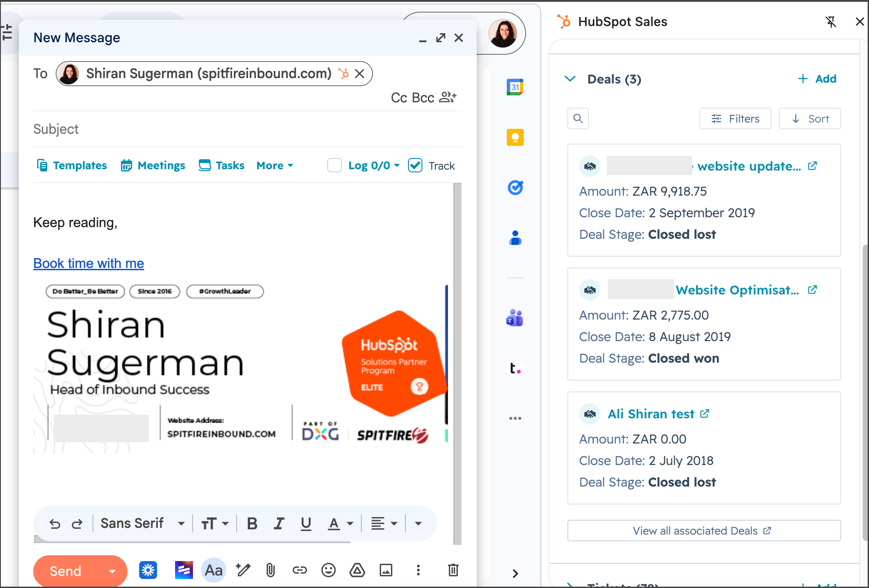This screenshot has height=588, width=869.
Task: Click the Subject field
Action: pos(248,129)
